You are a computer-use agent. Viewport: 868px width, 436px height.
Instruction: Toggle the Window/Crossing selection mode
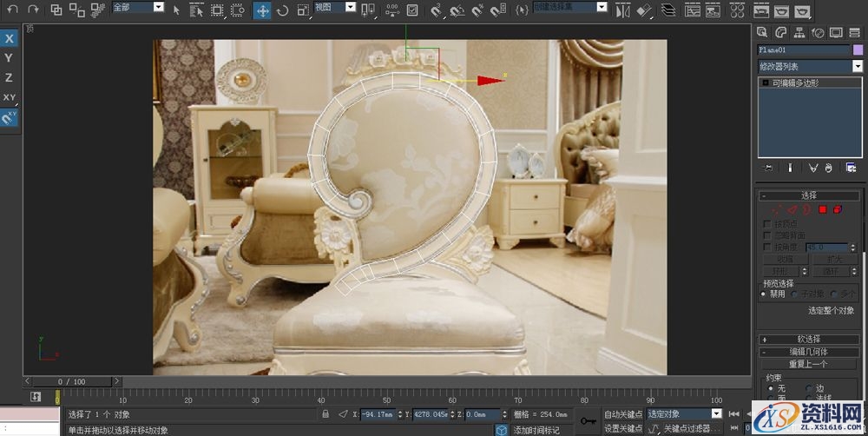(238, 10)
